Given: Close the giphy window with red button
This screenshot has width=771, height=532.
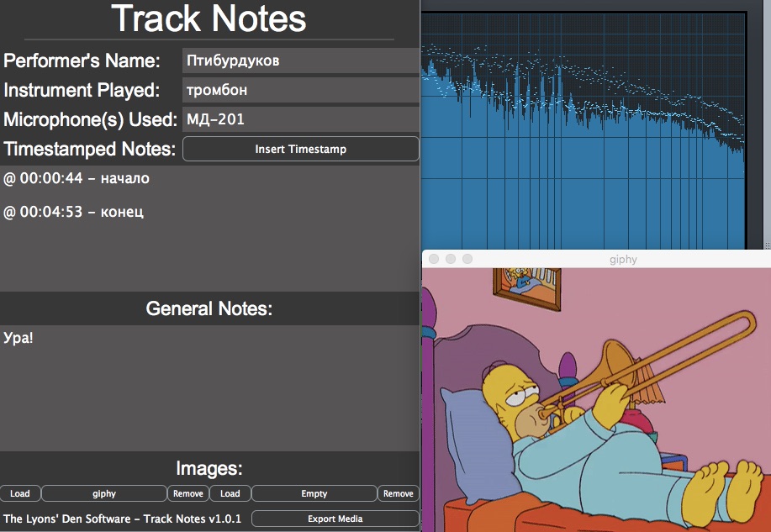Looking at the screenshot, I should point(434,259).
